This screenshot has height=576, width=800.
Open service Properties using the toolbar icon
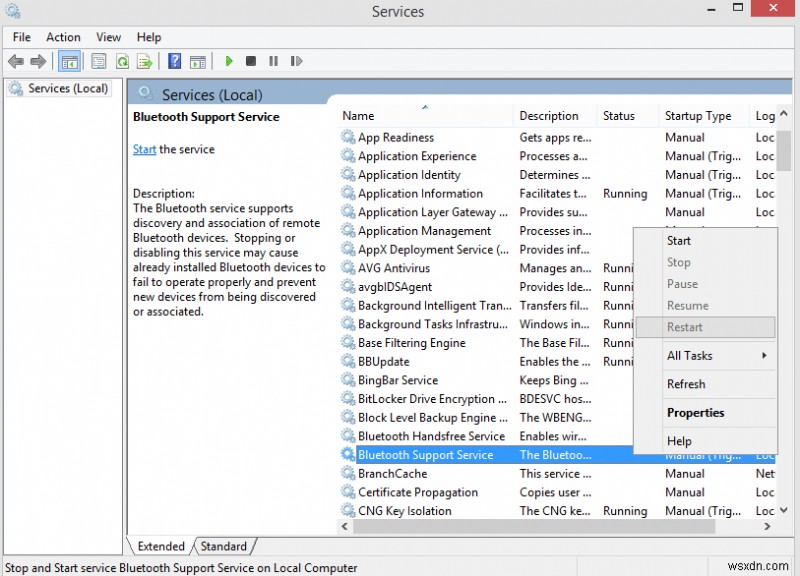click(x=98, y=61)
